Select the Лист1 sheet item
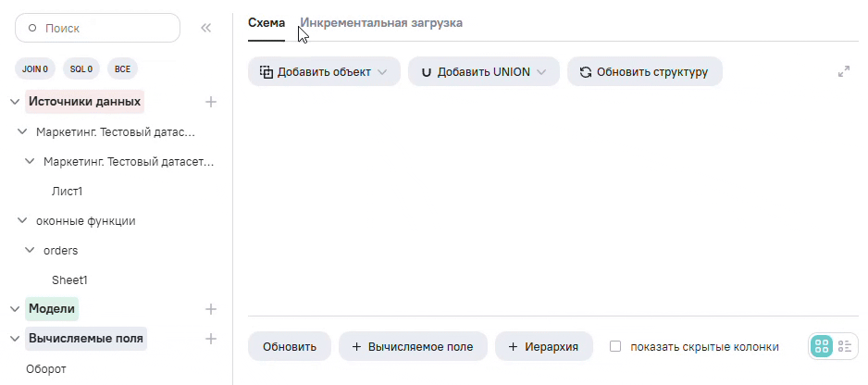 (x=68, y=192)
